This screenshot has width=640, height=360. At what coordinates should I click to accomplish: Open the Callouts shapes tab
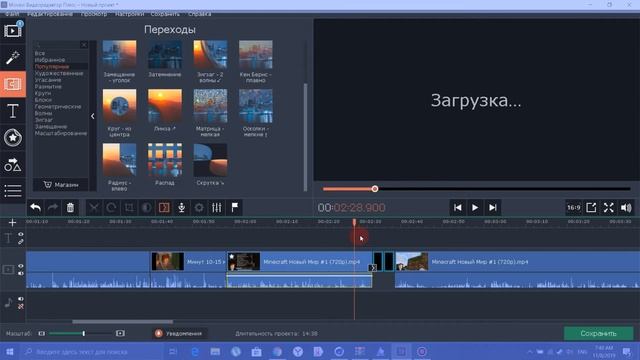13,164
